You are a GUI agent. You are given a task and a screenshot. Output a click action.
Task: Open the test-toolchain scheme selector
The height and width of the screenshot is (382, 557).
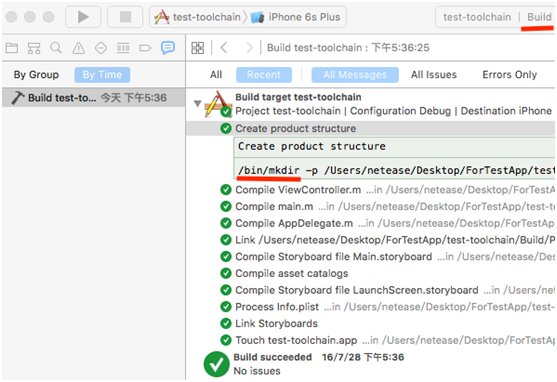[x=198, y=17]
